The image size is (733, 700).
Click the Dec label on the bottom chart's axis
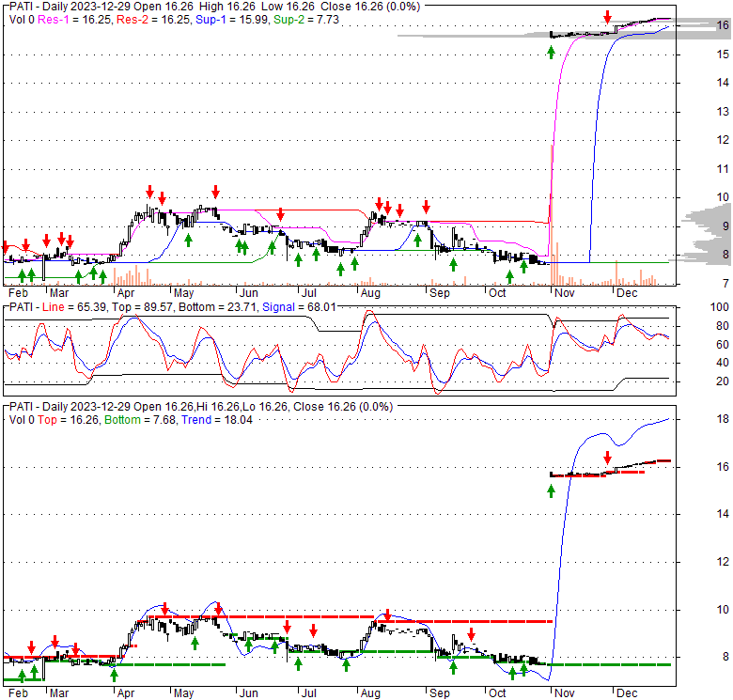click(627, 693)
